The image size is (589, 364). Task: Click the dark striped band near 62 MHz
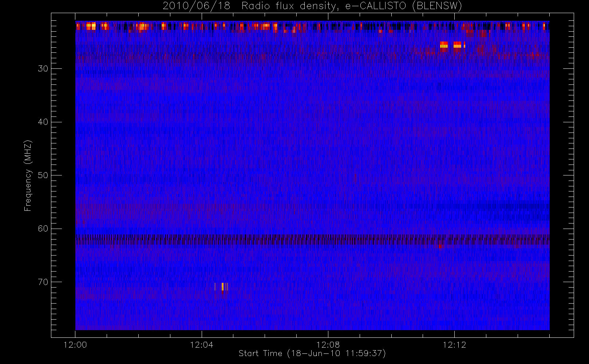click(x=312, y=240)
